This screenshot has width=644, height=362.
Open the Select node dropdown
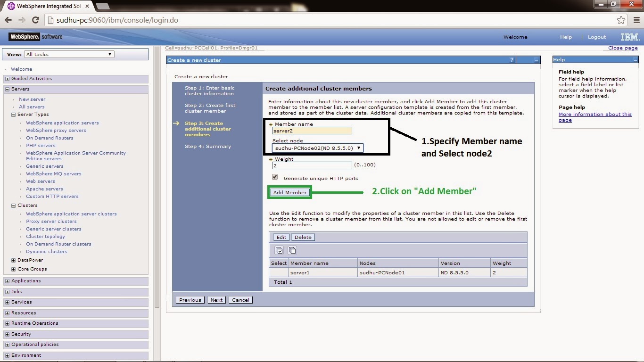coord(318,148)
